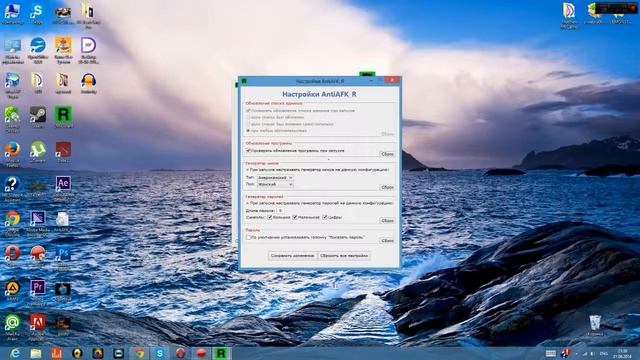Click 'Сброс' in program update section
The height and width of the screenshot is (360, 640).
coord(387,154)
